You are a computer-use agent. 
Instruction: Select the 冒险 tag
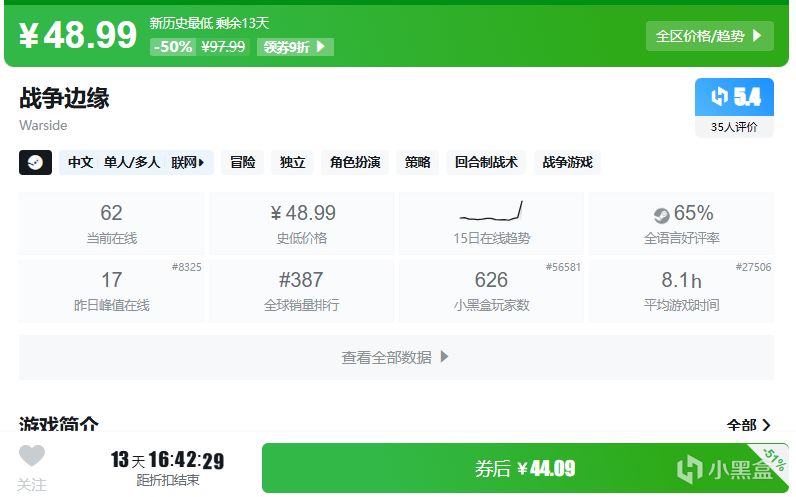(243, 162)
